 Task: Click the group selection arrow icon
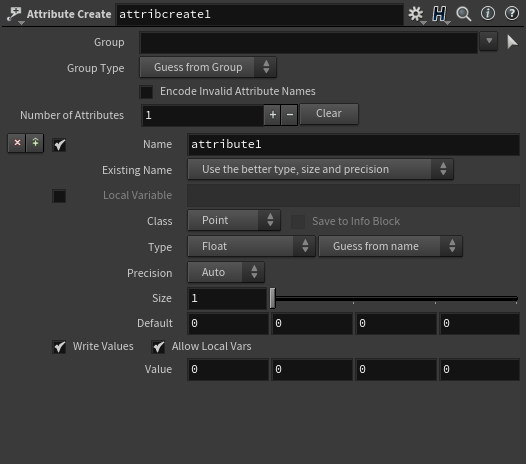(x=512, y=42)
